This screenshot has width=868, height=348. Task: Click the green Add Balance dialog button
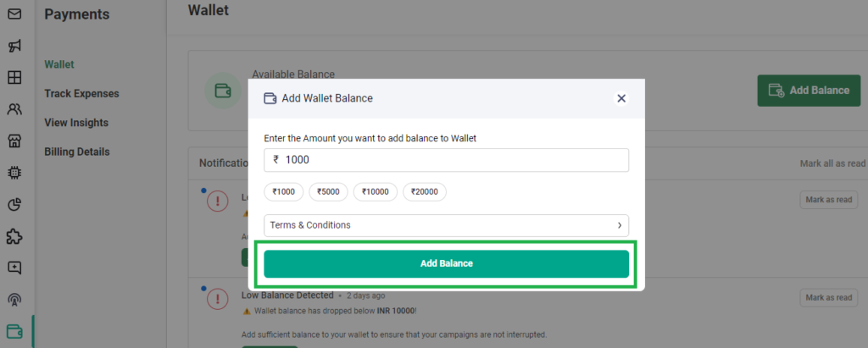coord(446,264)
